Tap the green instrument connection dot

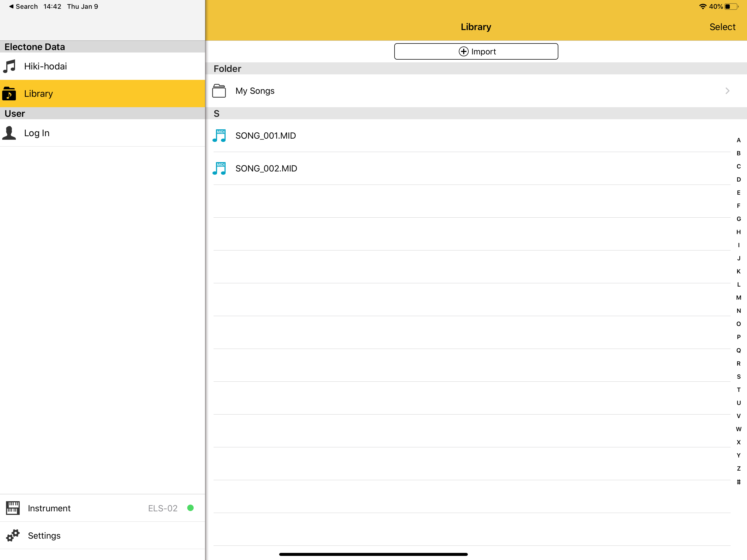click(191, 508)
